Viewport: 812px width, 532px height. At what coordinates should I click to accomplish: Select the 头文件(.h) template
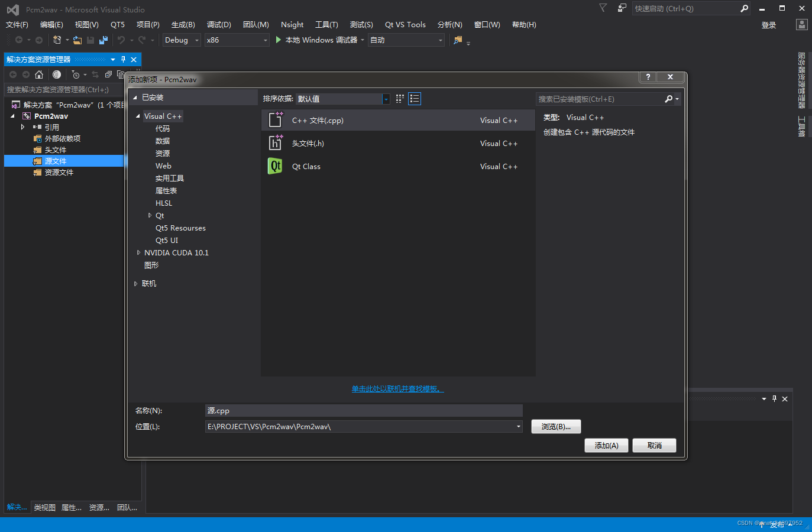(398, 143)
